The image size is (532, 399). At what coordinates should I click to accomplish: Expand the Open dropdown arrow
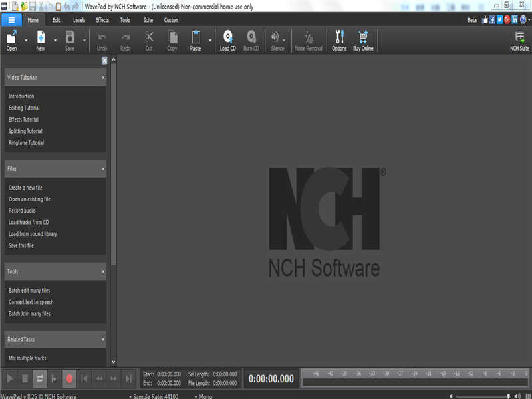pyautogui.click(x=26, y=41)
